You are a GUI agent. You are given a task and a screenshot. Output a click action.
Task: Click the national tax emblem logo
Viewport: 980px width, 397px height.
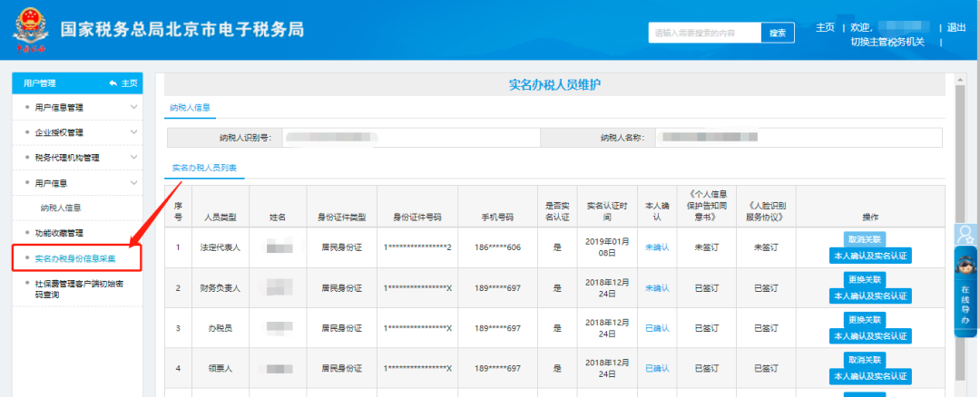[29, 28]
